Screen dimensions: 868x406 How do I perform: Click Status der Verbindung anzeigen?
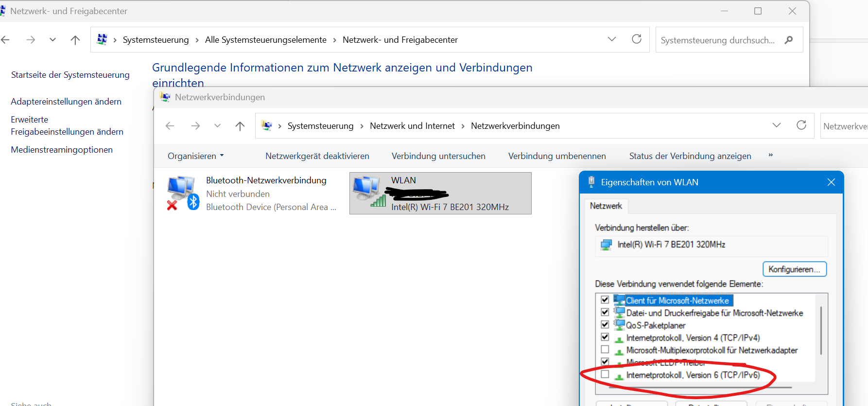click(x=690, y=156)
